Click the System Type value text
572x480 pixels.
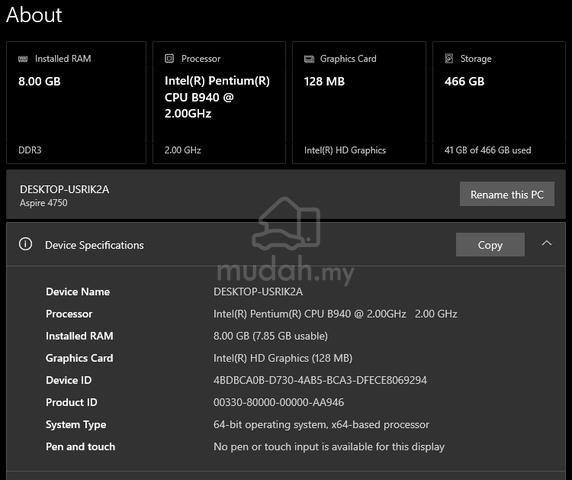[x=321, y=425]
